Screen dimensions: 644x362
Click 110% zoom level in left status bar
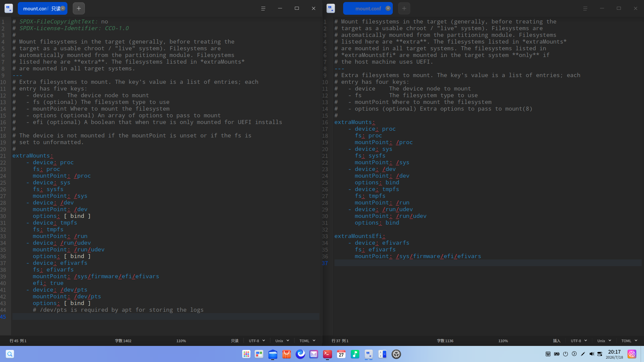[x=181, y=341]
